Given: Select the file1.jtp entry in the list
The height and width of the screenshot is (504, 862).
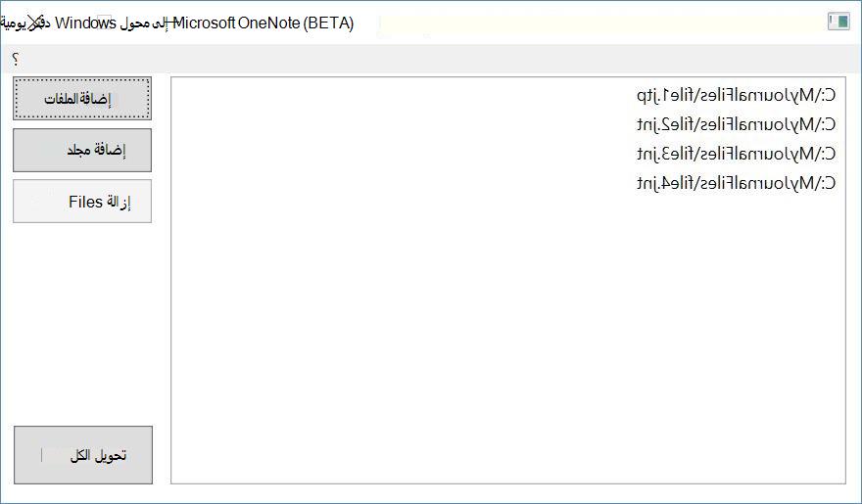Looking at the screenshot, I should pyautogui.click(x=736, y=96).
